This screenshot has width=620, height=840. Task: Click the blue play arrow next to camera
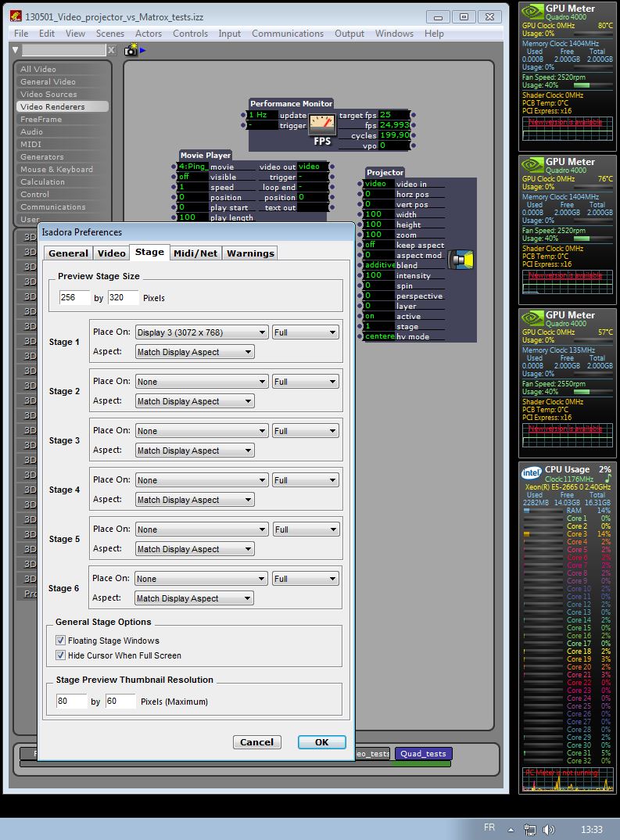click(x=142, y=50)
